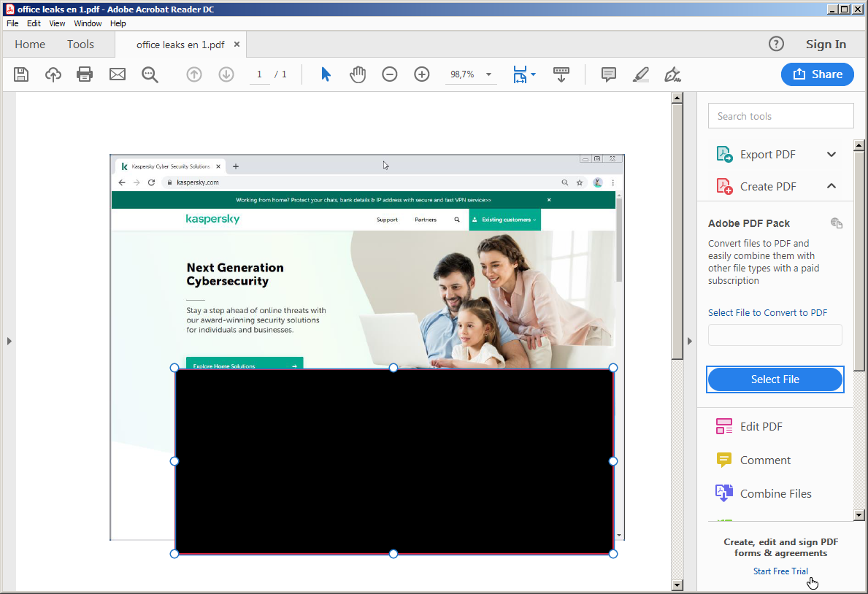This screenshot has height=594, width=868.
Task: Click the Adobe PDF Pack web icon
Action: click(837, 223)
